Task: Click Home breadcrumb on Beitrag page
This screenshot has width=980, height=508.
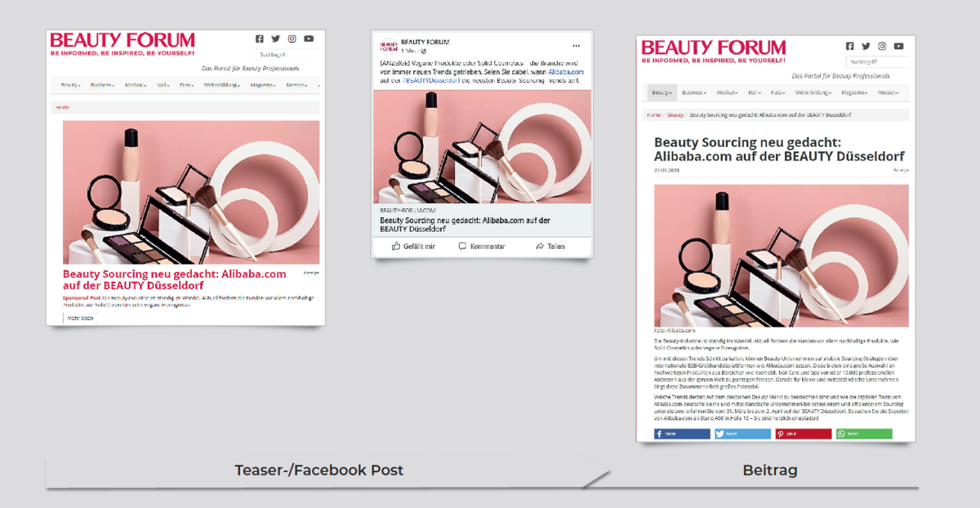Action: point(653,115)
